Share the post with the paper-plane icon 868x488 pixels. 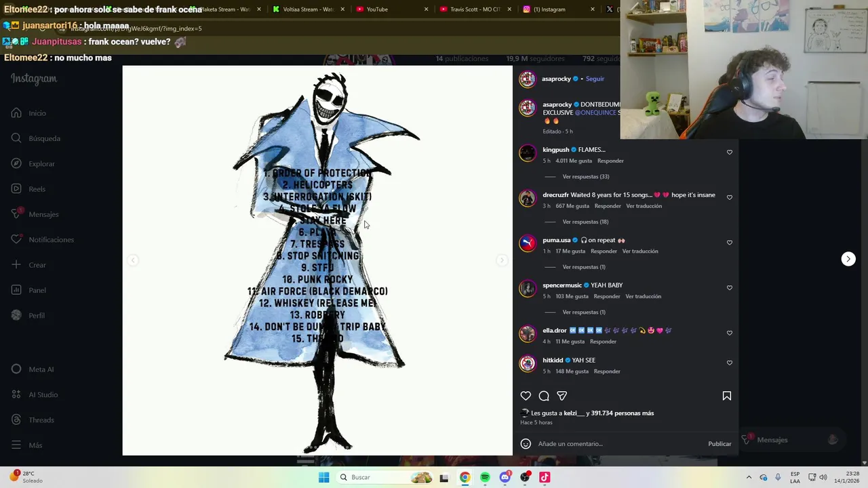tap(562, 396)
